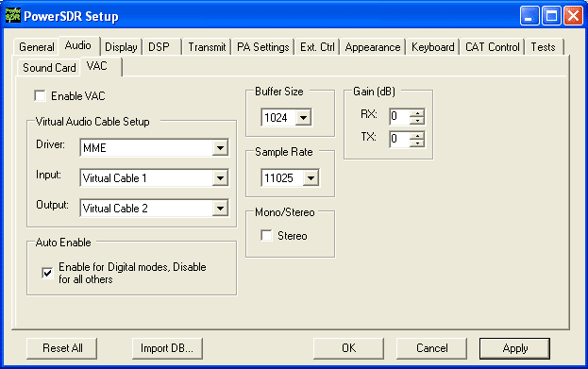588x369 pixels.
Task: Switch to the Sound Card sub-tab
Action: (x=49, y=68)
